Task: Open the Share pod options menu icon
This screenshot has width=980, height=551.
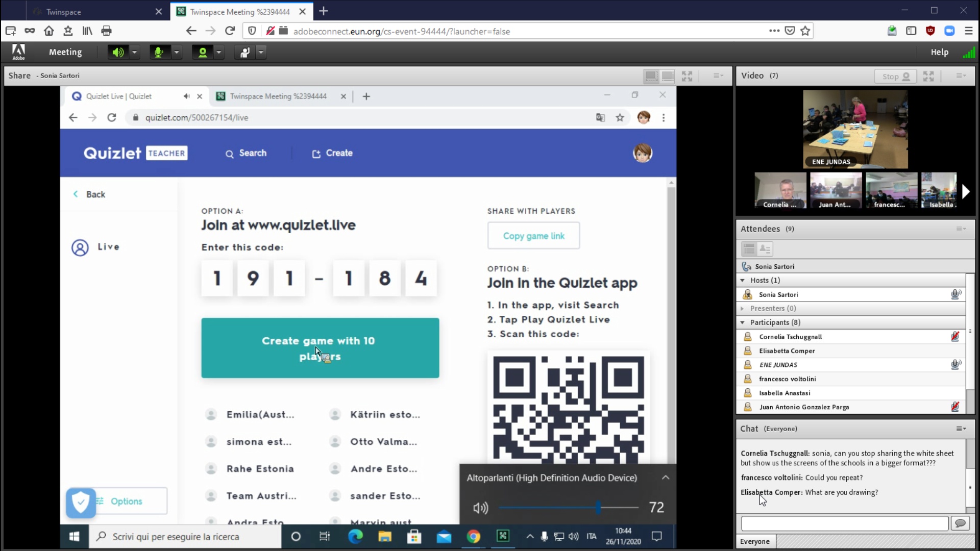Action: click(x=718, y=76)
